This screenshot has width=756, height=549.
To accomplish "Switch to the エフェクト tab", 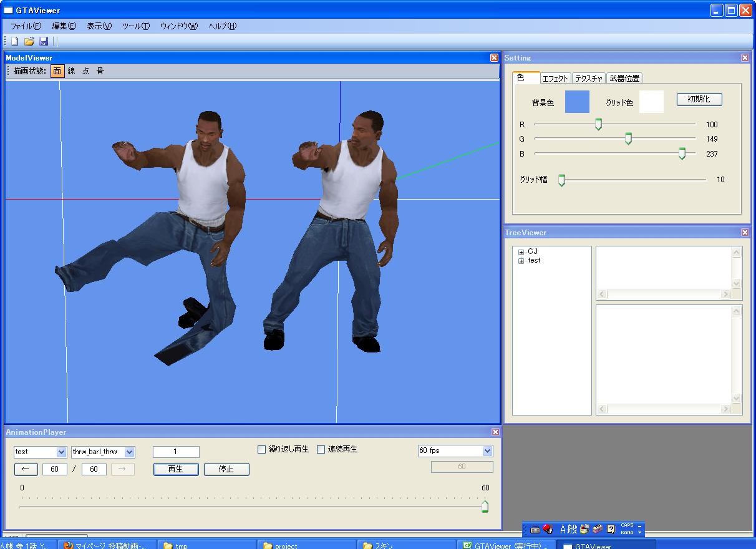I will [x=555, y=78].
